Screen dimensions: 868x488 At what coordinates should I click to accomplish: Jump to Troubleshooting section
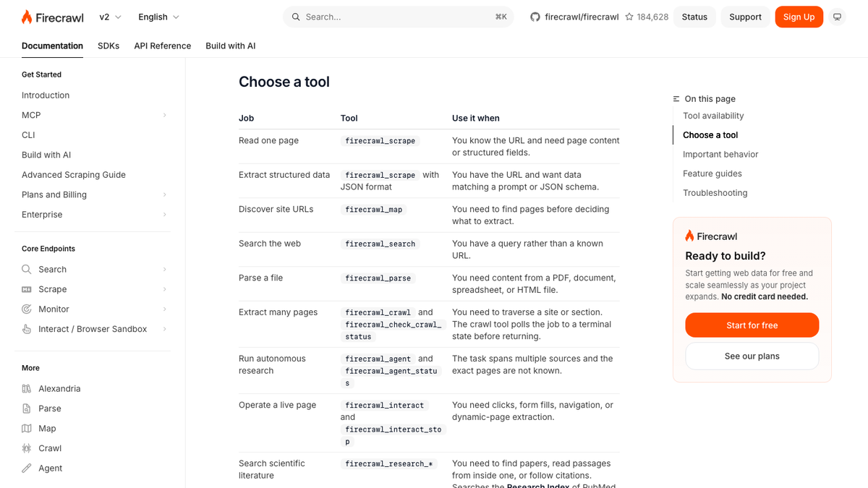tap(715, 193)
